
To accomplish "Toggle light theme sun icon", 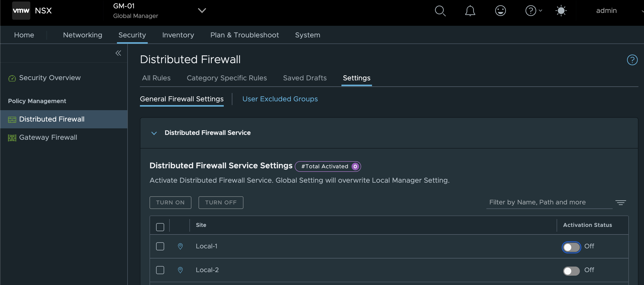I will tap(561, 11).
